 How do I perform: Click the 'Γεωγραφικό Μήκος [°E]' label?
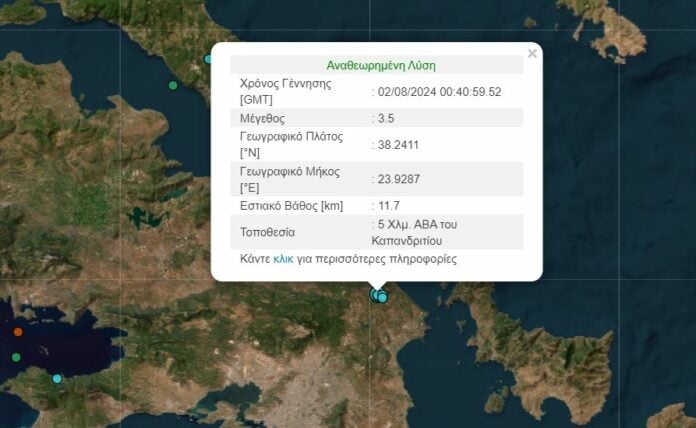[290, 179]
